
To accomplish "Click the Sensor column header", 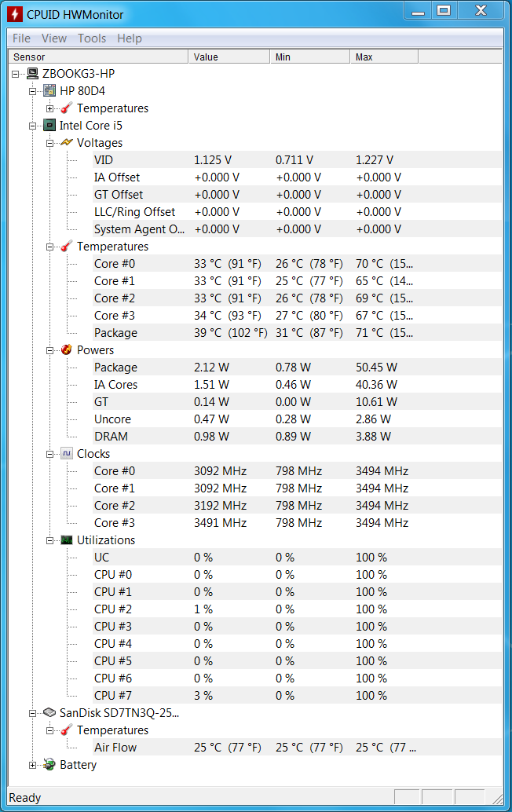I will tap(98, 57).
